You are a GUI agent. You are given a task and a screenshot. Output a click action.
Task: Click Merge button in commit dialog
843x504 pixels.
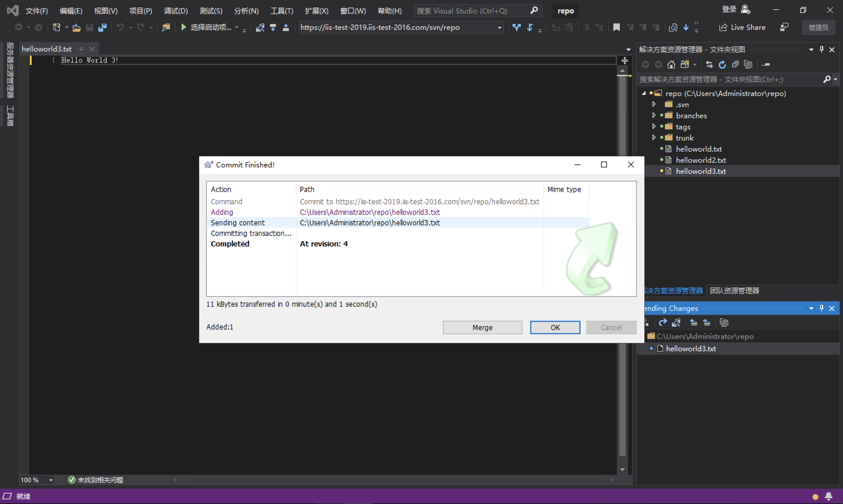pyautogui.click(x=482, y=328)
